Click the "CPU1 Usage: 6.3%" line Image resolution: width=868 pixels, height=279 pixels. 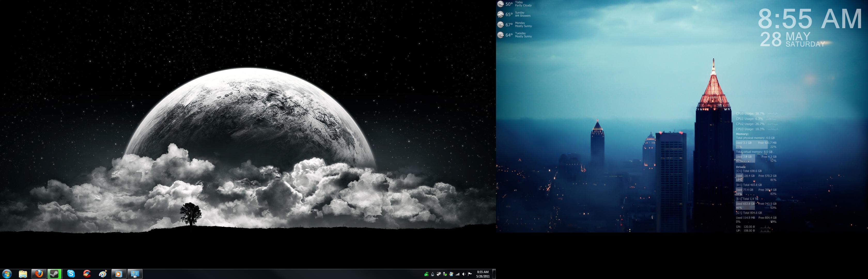[749, 119]
